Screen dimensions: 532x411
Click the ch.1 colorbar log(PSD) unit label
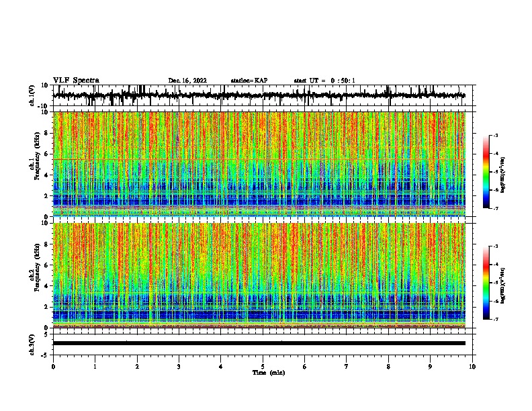coord(502,175)
